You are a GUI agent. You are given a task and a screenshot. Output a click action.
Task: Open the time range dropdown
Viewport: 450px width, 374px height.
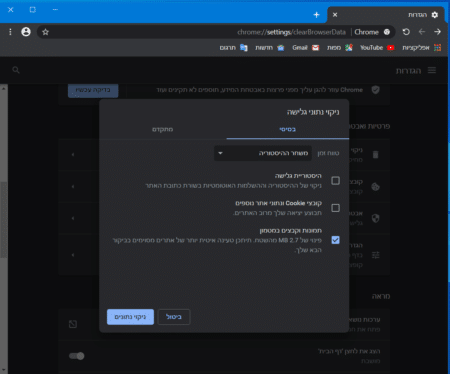coord(263,153)
